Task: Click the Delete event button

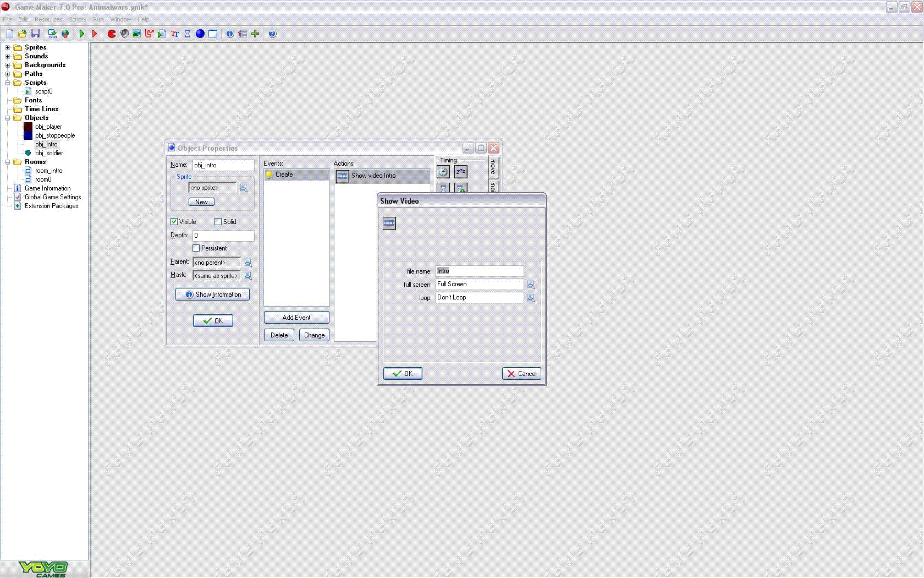Action: pyautogui.click(x=279, y=335)
